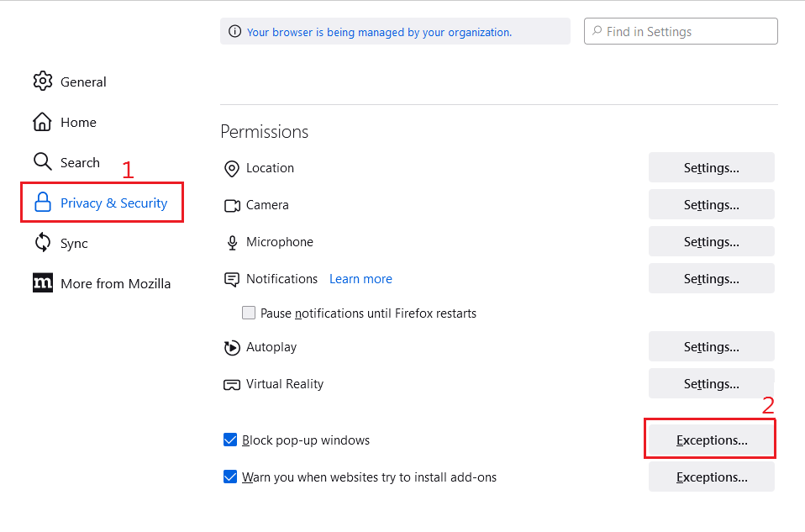Screen dimensions: 805x532
Task: Click the General gear icon
Action: (x=42, y=82)
